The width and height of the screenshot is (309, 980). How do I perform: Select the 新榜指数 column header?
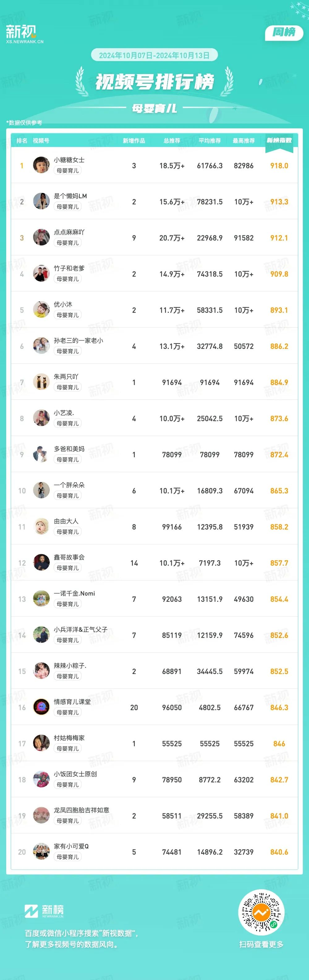(279, 141)
